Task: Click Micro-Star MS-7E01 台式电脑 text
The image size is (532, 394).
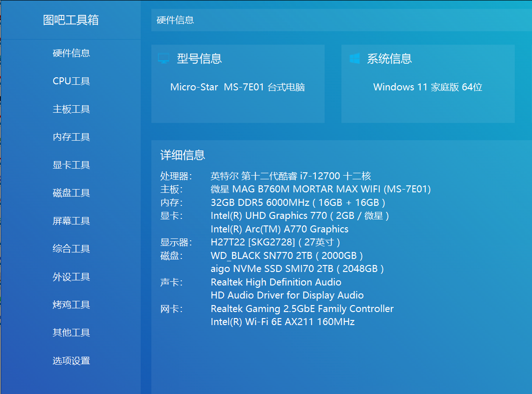Action: [x=238, y=87]
